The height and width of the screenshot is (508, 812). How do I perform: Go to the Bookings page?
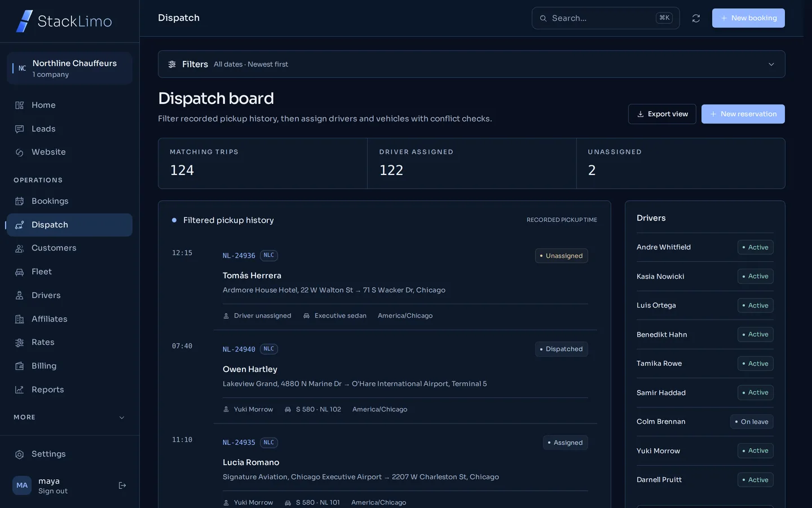point(69,201)
